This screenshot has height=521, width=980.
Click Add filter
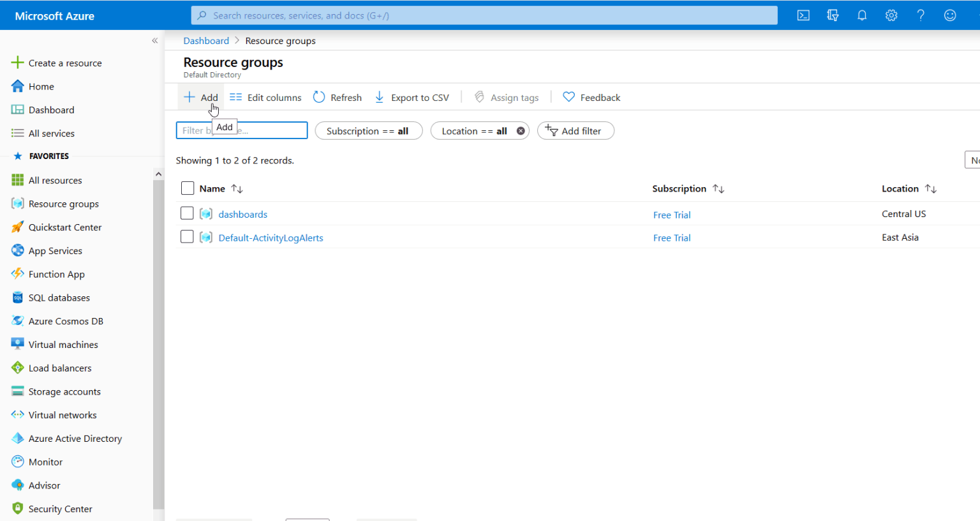tap(575, 131)
